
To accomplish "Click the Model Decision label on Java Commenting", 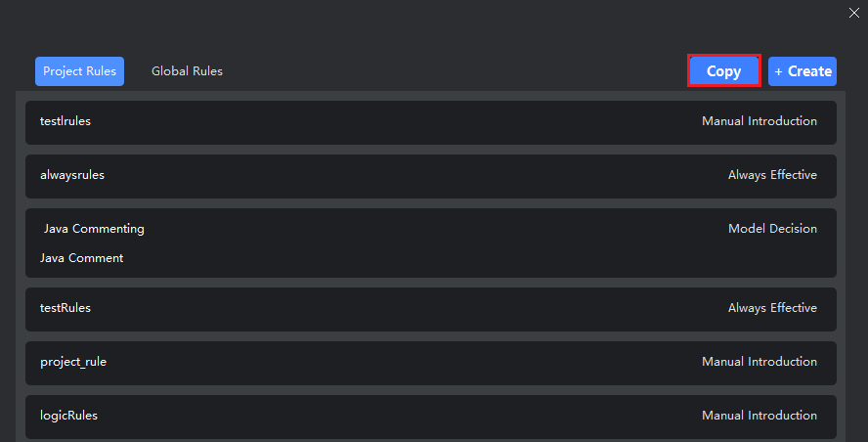I will 772,229.
